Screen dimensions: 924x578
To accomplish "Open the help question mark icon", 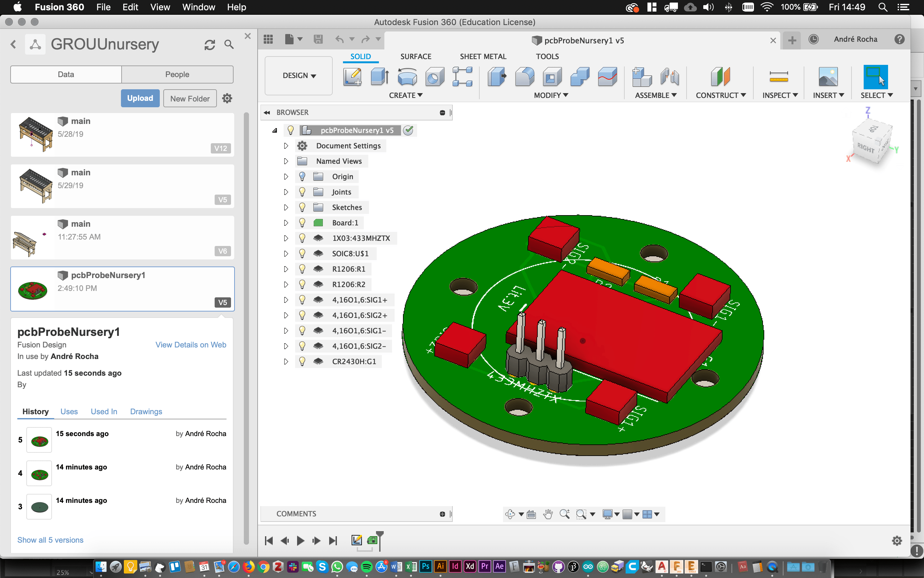I will click(899, 39).
